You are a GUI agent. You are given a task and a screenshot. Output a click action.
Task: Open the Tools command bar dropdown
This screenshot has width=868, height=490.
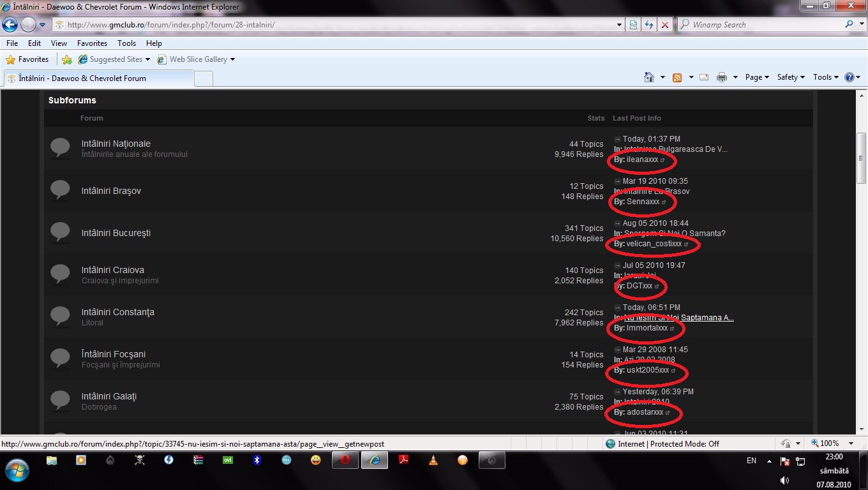(826, 77)
